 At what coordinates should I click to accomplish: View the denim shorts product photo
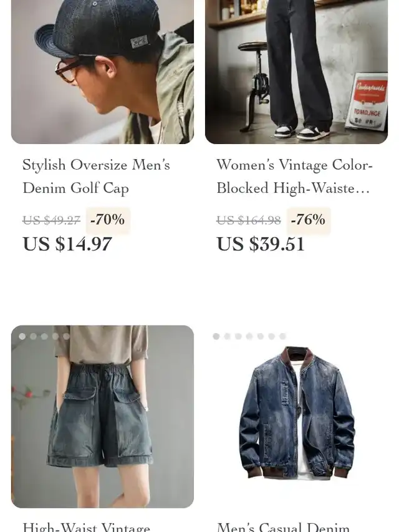coord(102,417)
